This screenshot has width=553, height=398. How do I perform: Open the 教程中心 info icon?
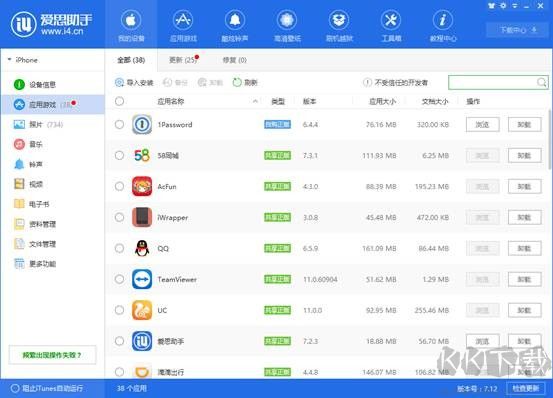(x=443, y=20)
